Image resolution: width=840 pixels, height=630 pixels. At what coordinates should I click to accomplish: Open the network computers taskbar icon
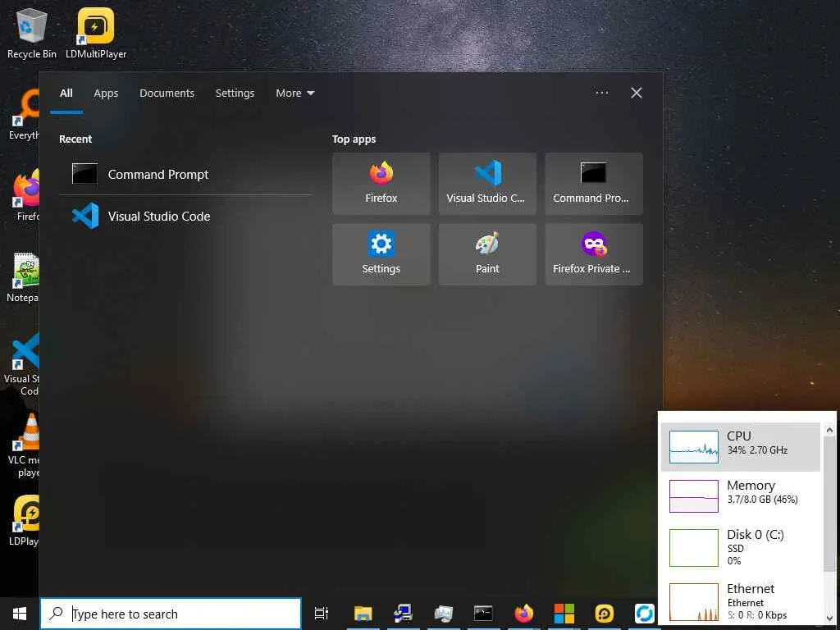(403, 614)
